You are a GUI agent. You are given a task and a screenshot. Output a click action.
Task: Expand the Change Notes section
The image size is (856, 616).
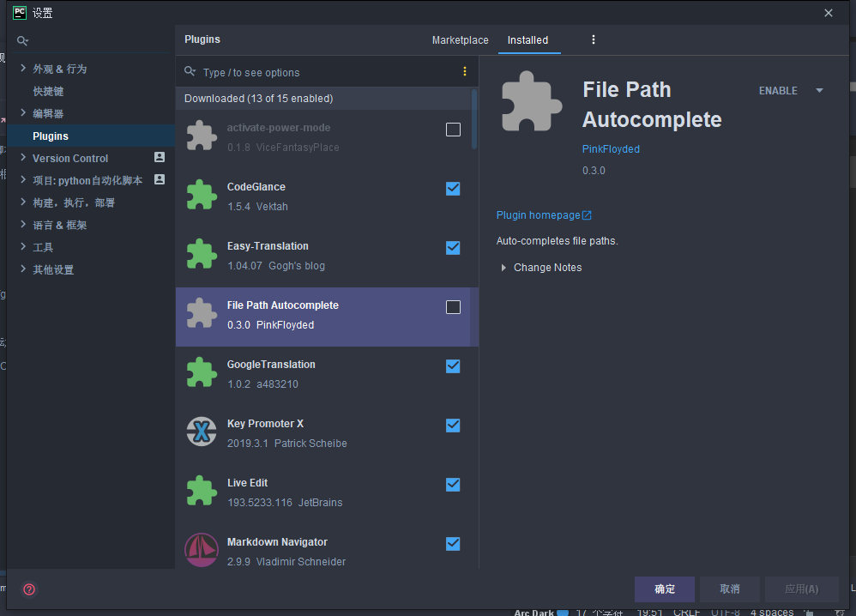[503, 268]
